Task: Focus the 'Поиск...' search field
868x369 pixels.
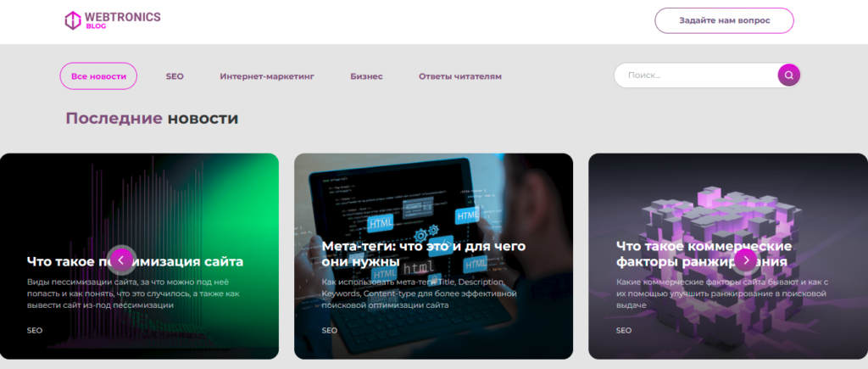Action: pos(695,75)
